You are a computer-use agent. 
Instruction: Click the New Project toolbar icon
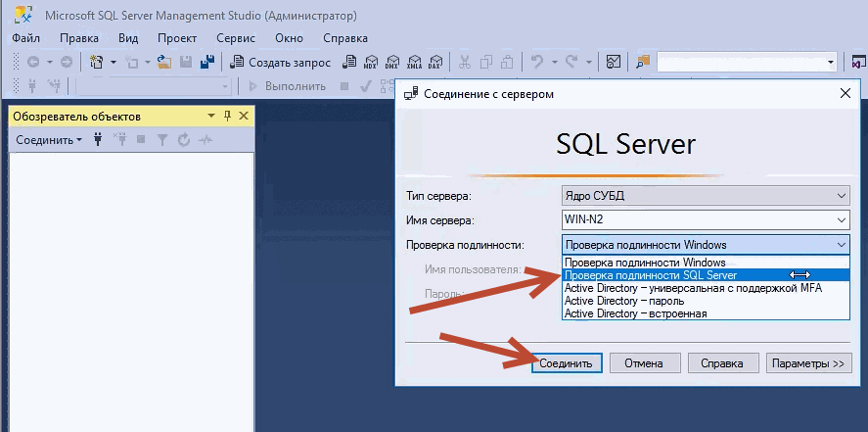click(96, 62)
